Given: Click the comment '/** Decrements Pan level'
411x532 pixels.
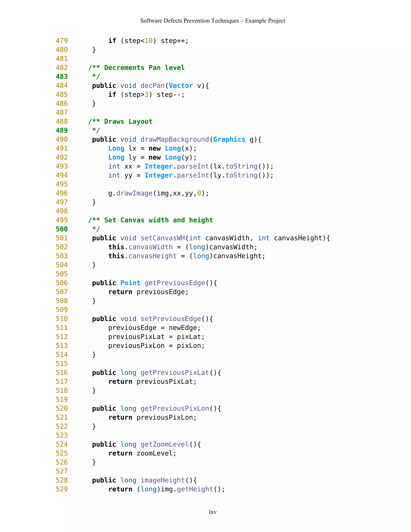Looking at the screenshot, I should click(136, 67).
